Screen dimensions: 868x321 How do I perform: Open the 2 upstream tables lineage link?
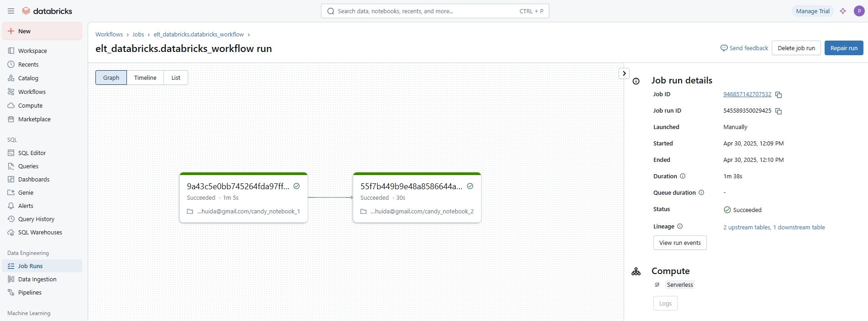747,227
